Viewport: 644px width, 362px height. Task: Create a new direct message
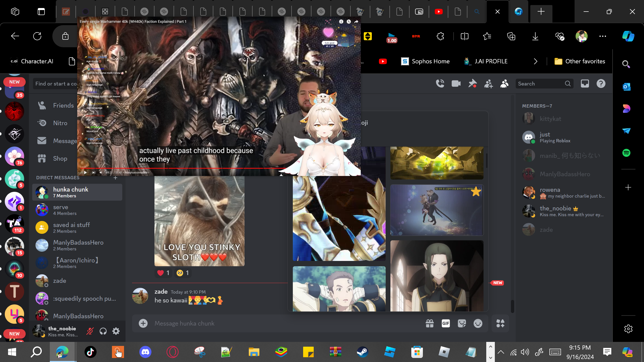pos(115,178)
